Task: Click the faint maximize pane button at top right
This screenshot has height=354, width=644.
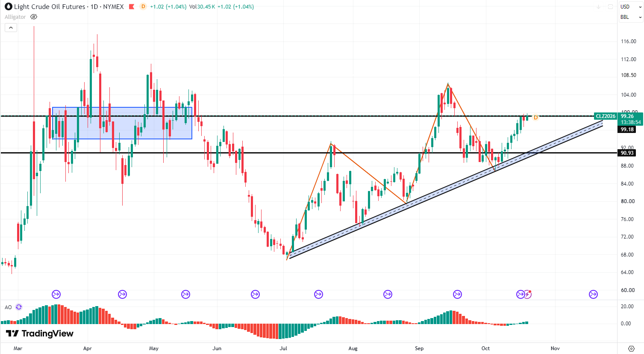Action: [x=610, y=7]
